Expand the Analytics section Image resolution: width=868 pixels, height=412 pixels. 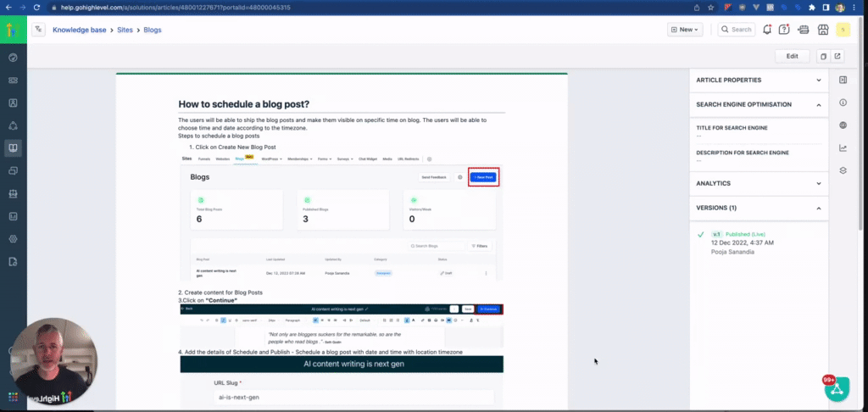click(x=759, y=183)
